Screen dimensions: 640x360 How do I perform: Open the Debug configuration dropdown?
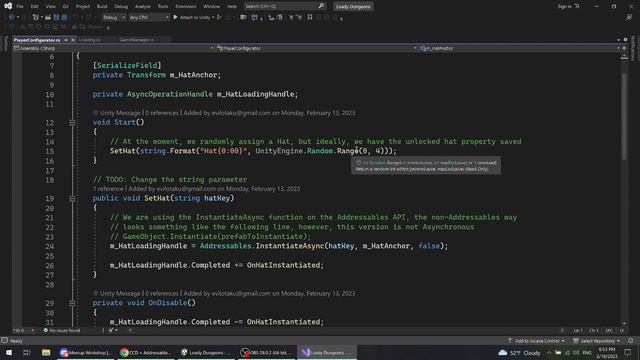(114, 18)
